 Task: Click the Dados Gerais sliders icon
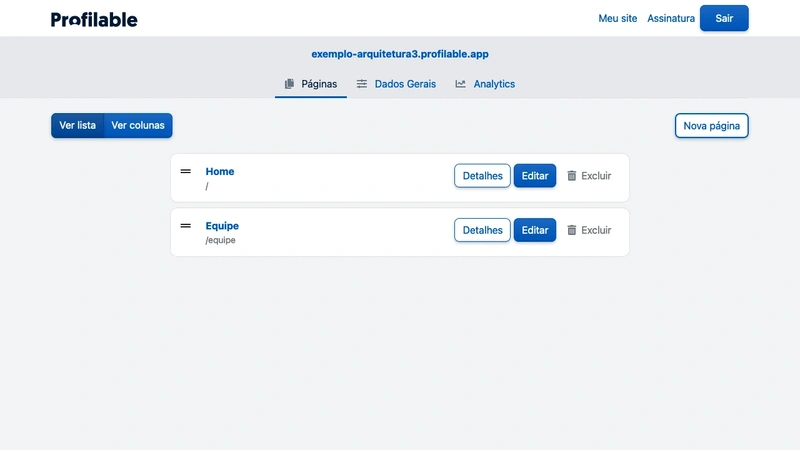point(362,84)
